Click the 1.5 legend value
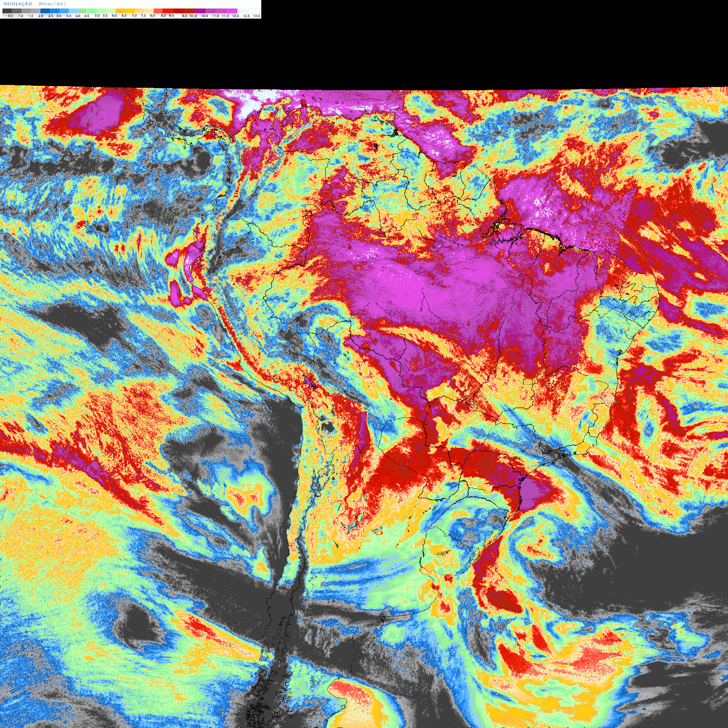Screen dimensions: 728x728 [31, 16]
